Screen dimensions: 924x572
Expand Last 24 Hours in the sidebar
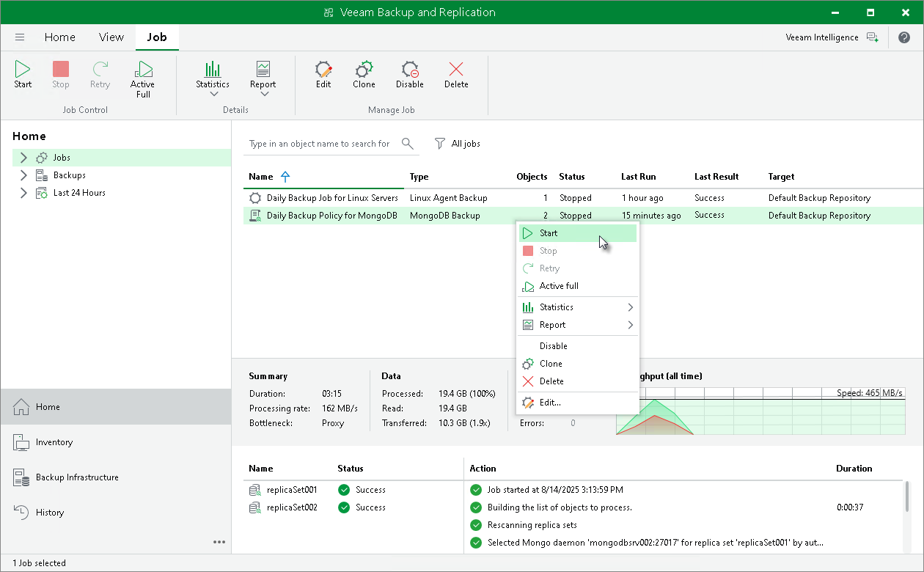(23, 192)
